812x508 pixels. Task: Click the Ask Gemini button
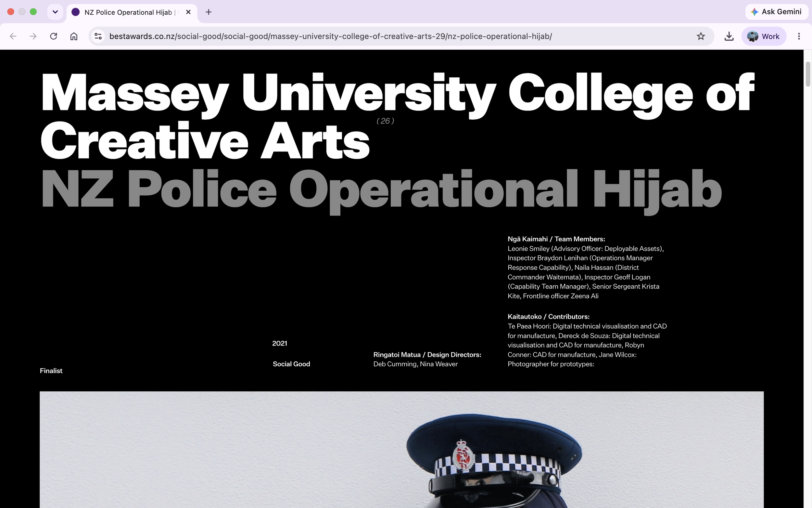[x=776, y=12]
